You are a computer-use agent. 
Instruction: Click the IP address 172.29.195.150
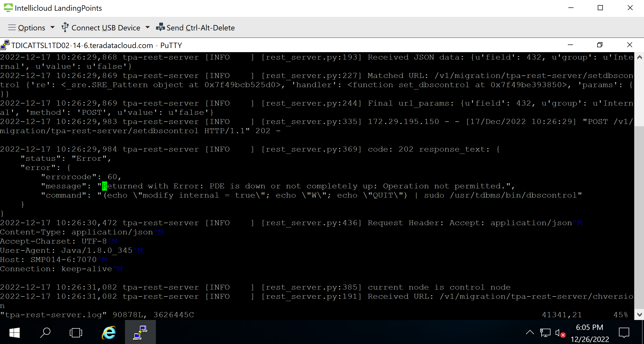pyautogui.click(x=403, y=122)
